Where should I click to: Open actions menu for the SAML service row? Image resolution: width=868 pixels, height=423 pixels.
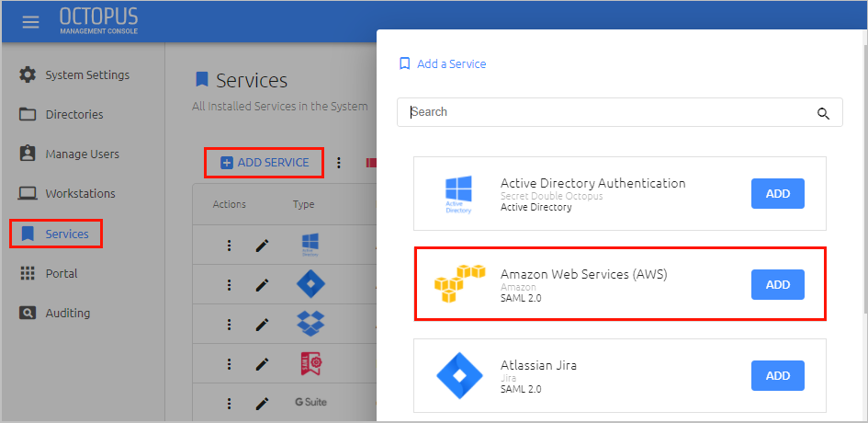pyautogui.click(x=230, y=363)
